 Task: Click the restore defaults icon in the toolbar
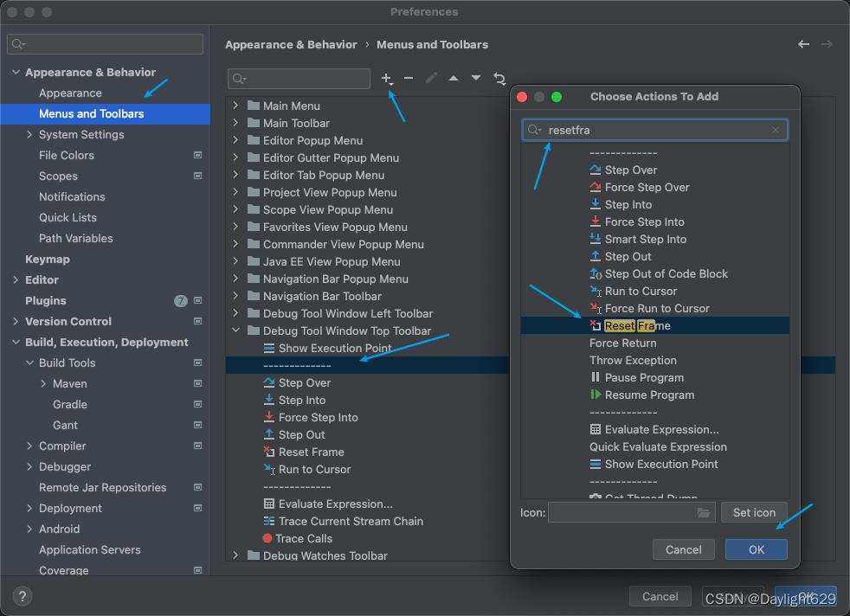(499, 79)
